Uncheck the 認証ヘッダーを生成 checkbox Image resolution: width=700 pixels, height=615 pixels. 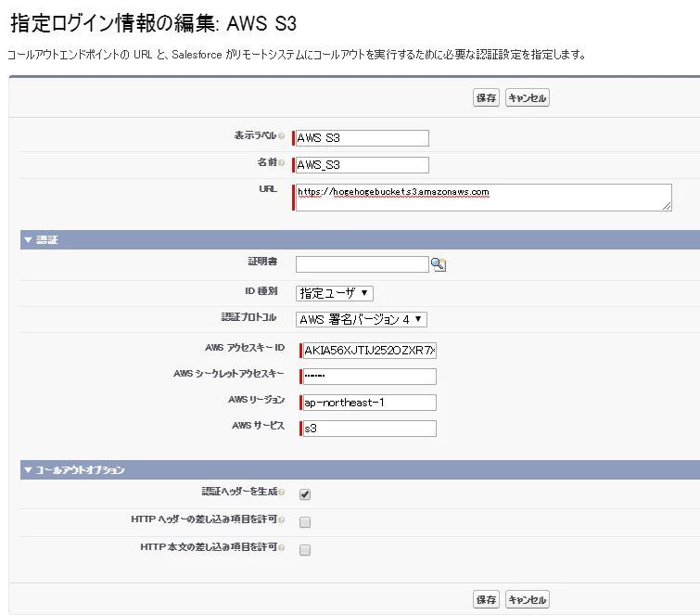click(305, 494)
